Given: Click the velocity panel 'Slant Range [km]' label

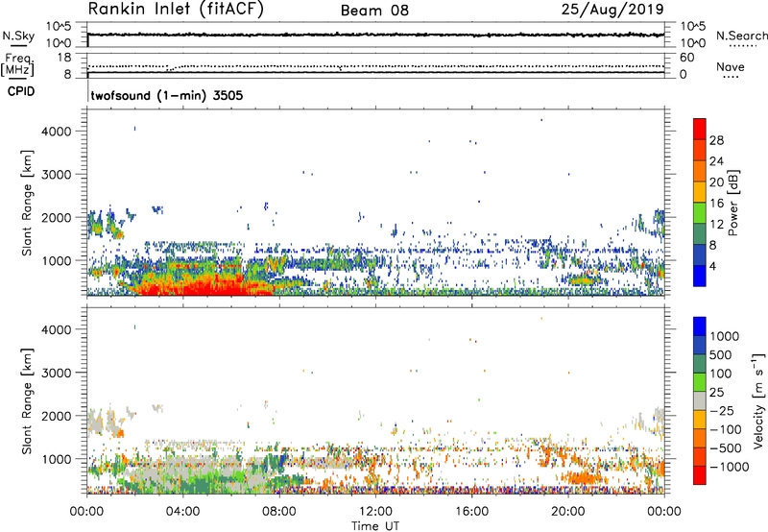Looking at the screenshot, I should point(27,401).
